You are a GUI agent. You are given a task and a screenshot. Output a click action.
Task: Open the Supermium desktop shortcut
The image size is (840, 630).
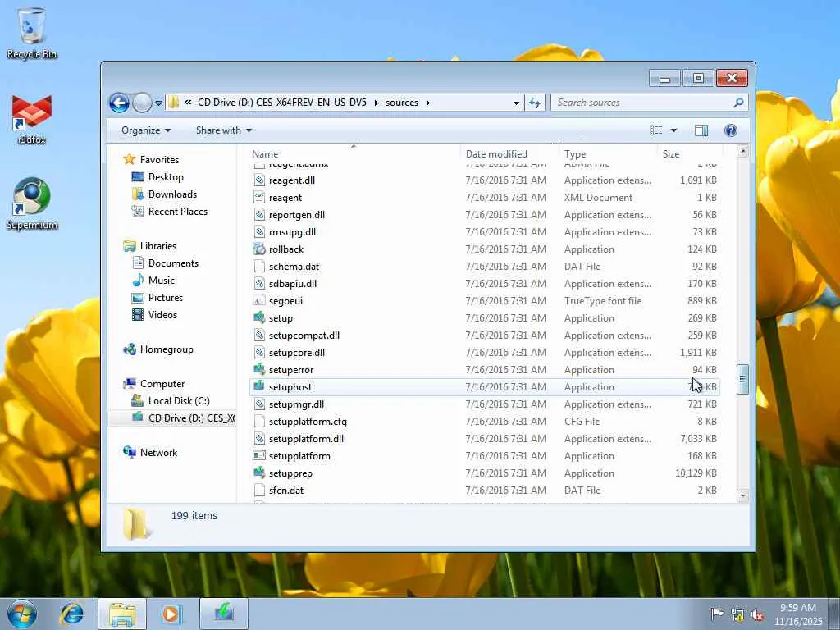coord(32,204)
